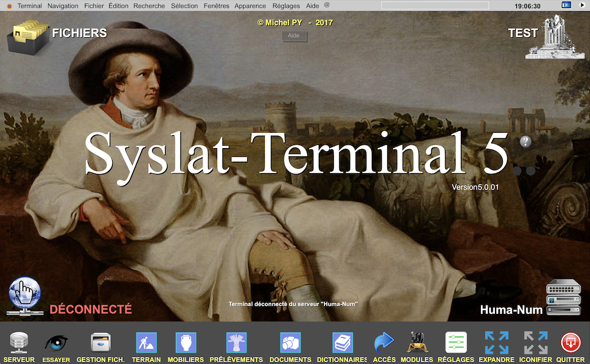The width and height of the screenshot is (590, 364).
Task: Open the Navigation menu
Action: 63,5
